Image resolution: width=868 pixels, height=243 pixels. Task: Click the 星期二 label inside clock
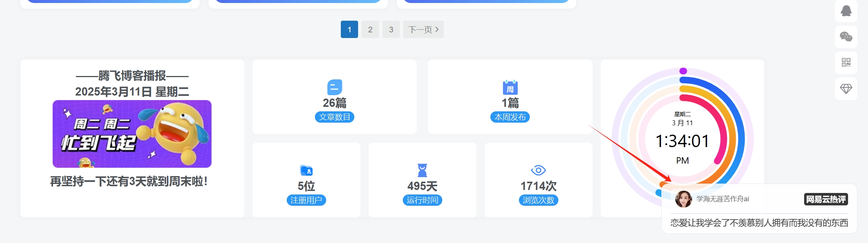(682, 114)
